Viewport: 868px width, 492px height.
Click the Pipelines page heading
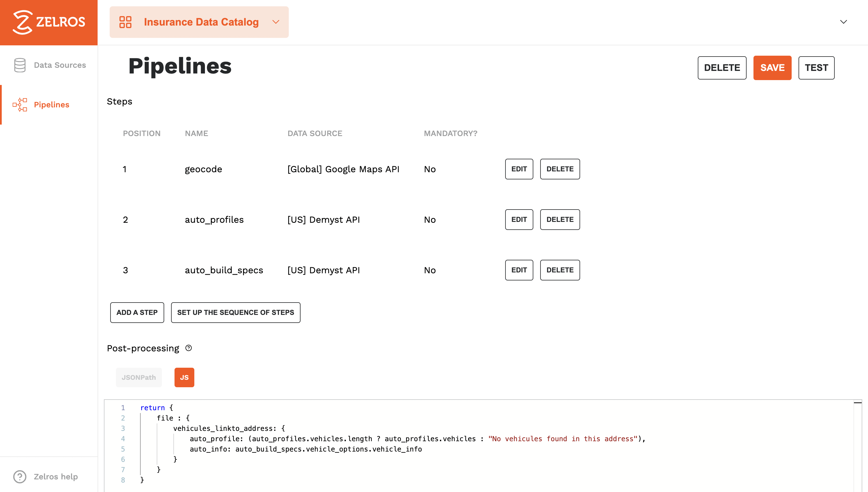pos(180,66)
